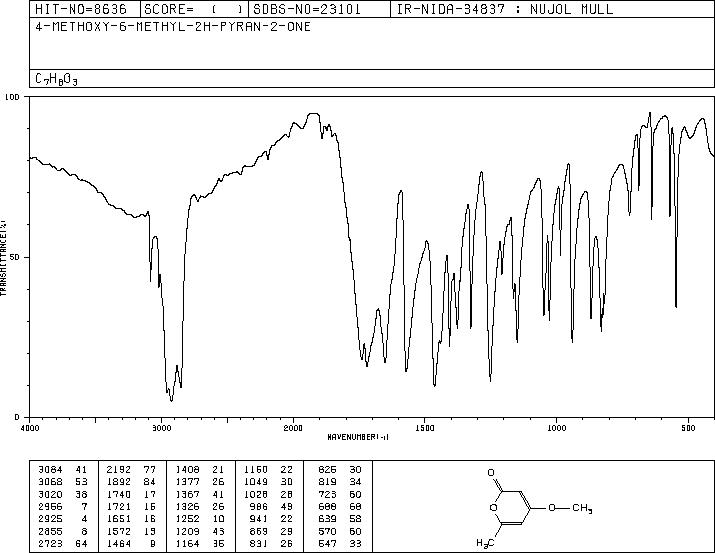Select peak table entry 3020
The width and height of the screenshot is (715, 553).
point(50,494)
